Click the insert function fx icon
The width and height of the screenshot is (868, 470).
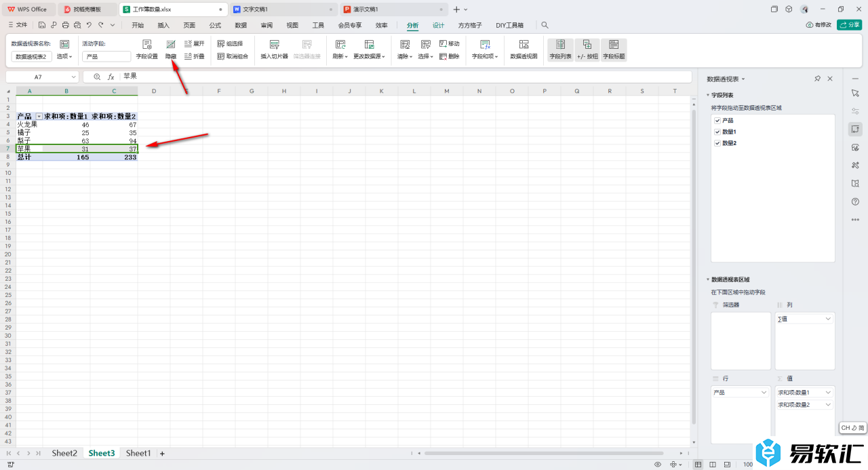[111, 77]
